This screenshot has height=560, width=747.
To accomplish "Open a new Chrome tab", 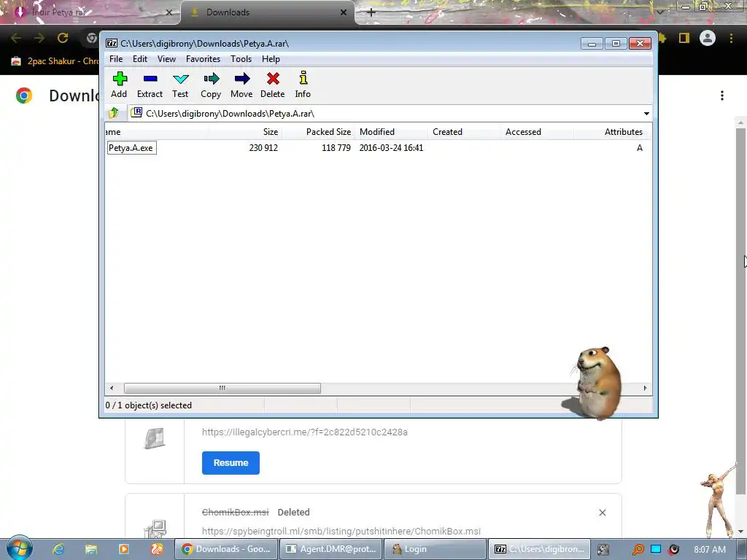I will [371, 12].
